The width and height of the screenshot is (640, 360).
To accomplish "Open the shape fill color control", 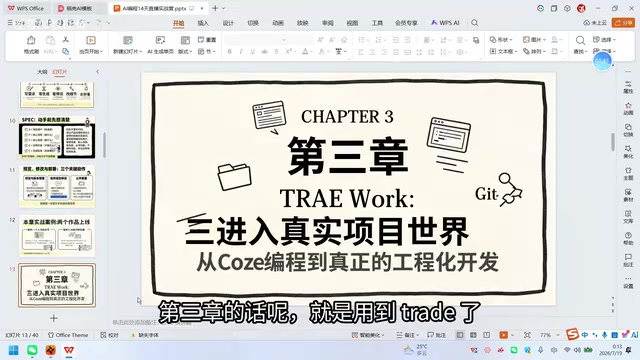I will pyautogui.click(x=556, y=40).
